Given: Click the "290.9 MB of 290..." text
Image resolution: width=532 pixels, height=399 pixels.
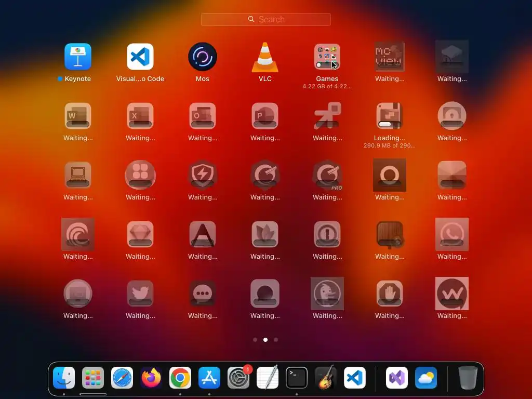Looking at the screenshot, I should (389, 145).
